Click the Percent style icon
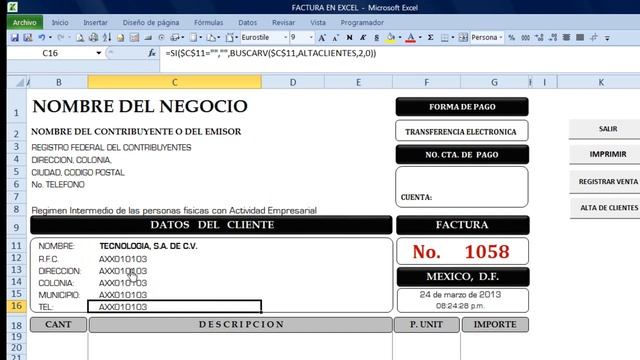The height and width of the screenshot is (360, 640). click(511, 38)
